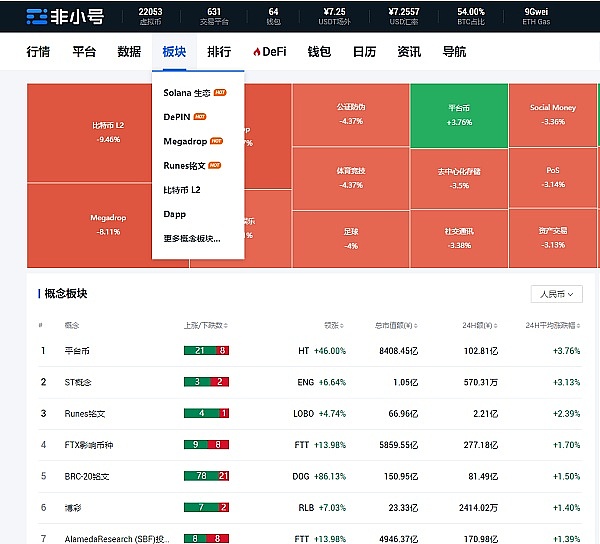The height and width of the screenshot is (544, 600).
Task: Open the 导航 nav item
Action: click(454, 52)
